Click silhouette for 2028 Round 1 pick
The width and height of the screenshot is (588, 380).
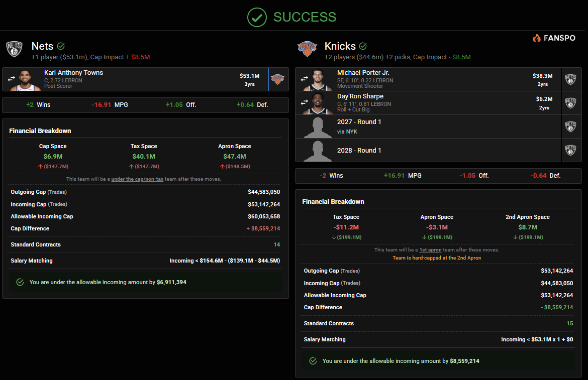pyautogui.click(x=318, y=151)
